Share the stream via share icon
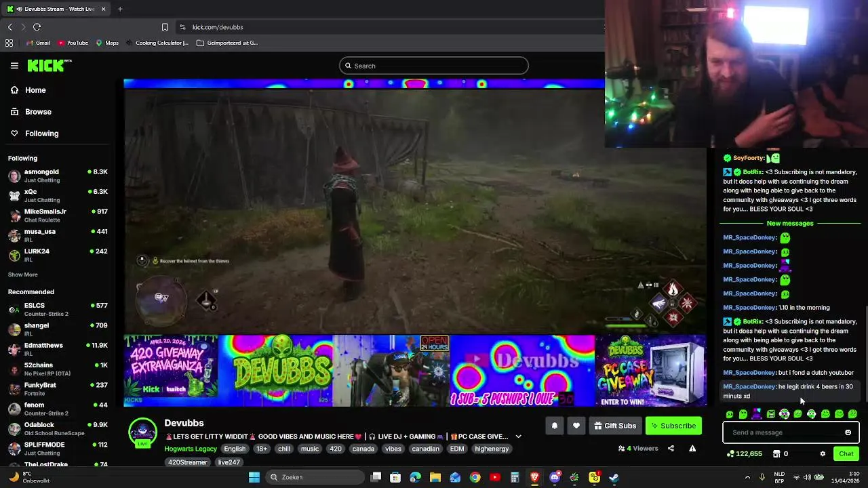Image resolution: width=868 pixels, height=488 pixels. tap(671, 448)
